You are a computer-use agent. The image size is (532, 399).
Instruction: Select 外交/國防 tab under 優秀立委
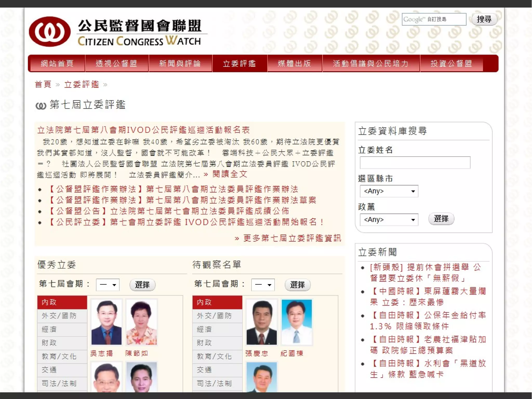tap(62, 316)
